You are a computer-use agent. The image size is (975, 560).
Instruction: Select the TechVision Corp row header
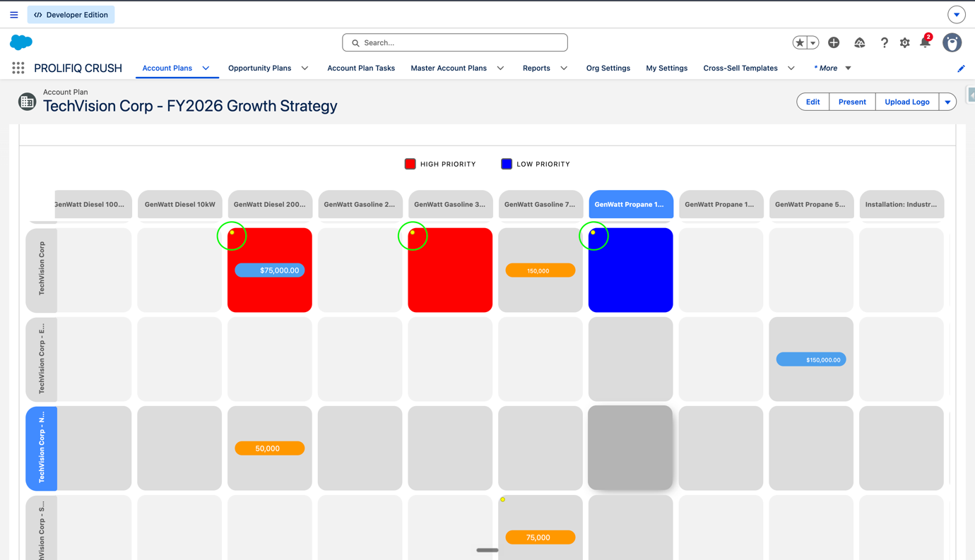click(x=42, y=270)
